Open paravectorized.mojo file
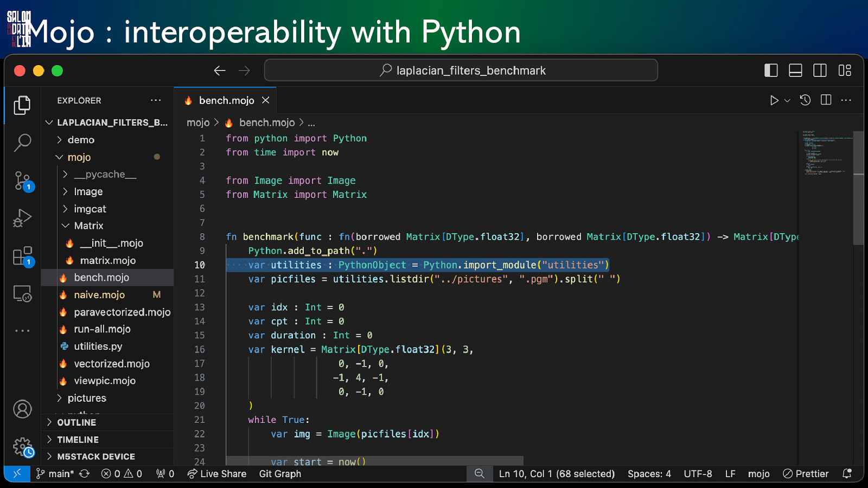Image resolution: width=868 pixels, height=488 pixels. click(107, 312)
